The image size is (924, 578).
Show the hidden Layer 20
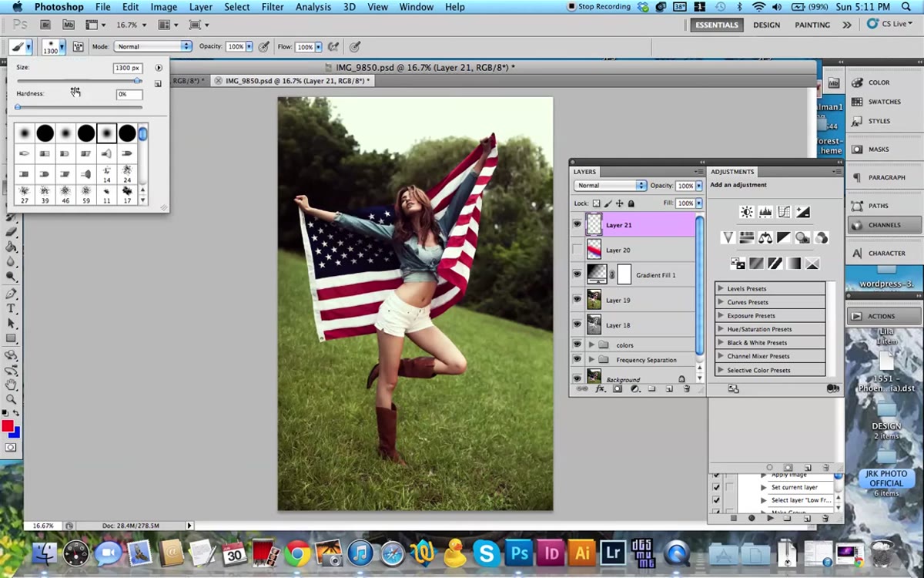pos(577,249)
